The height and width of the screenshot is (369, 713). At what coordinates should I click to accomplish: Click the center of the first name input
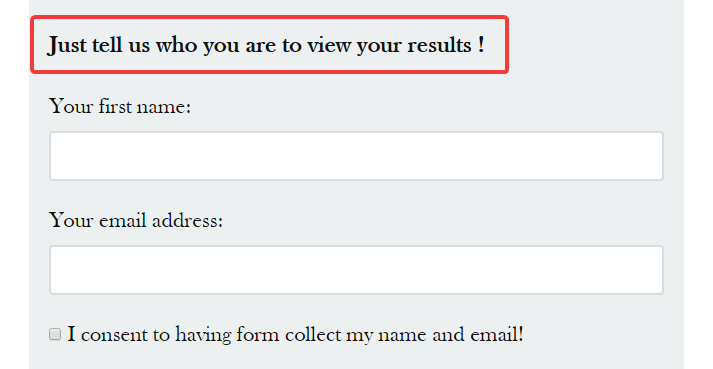356,156
